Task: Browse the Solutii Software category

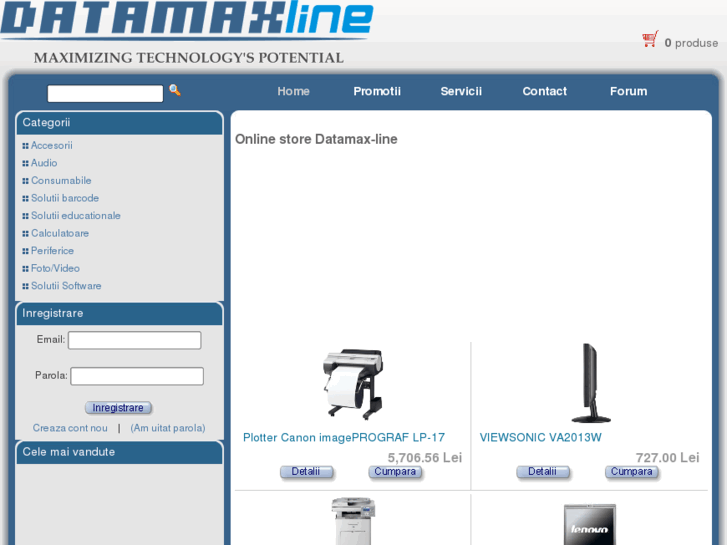Action: (x=66, y=286)
